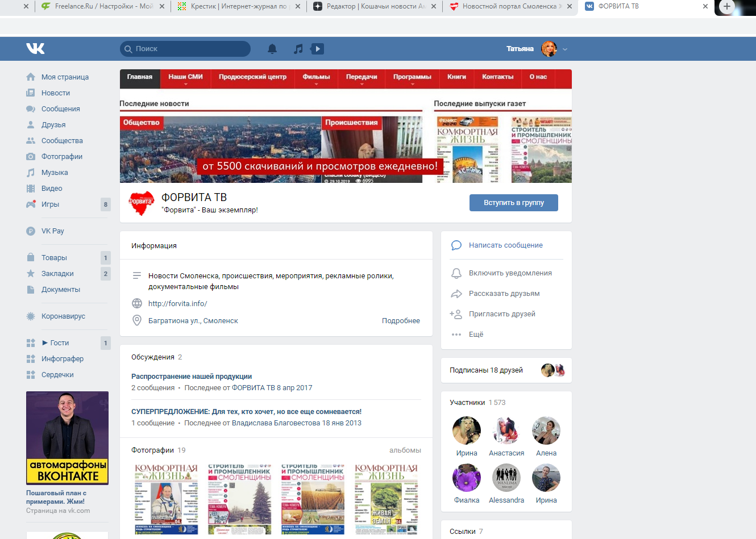Open the автомарафоны ВКОНТАКТЕ ad image
756x539 pixels.
67,438
